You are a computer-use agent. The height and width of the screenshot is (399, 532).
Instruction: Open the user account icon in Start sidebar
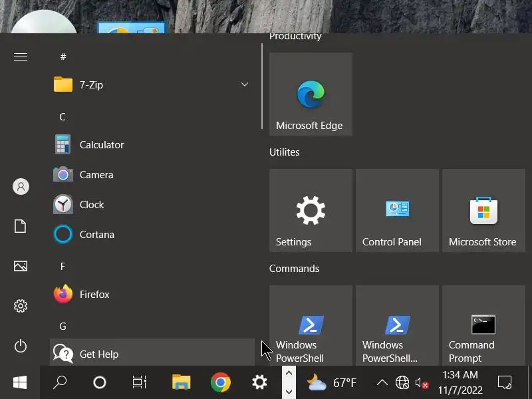pos(21,187)
